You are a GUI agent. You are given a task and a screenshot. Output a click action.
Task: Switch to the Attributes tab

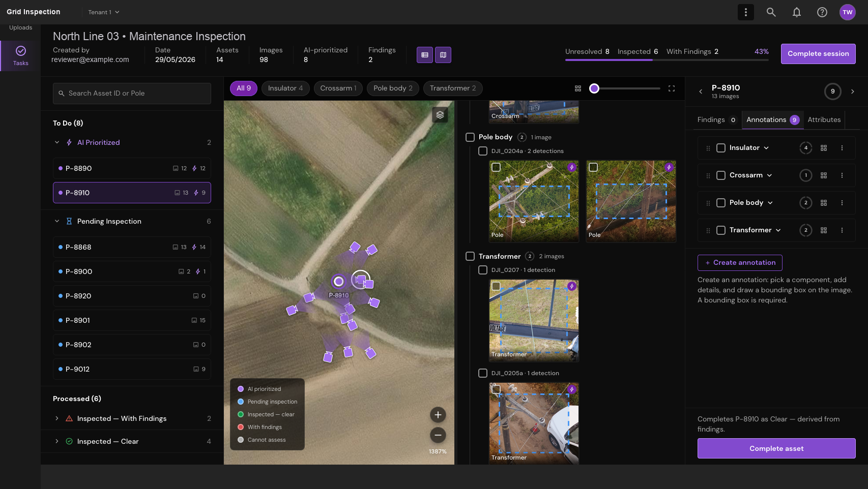click(x=824, y=120)
